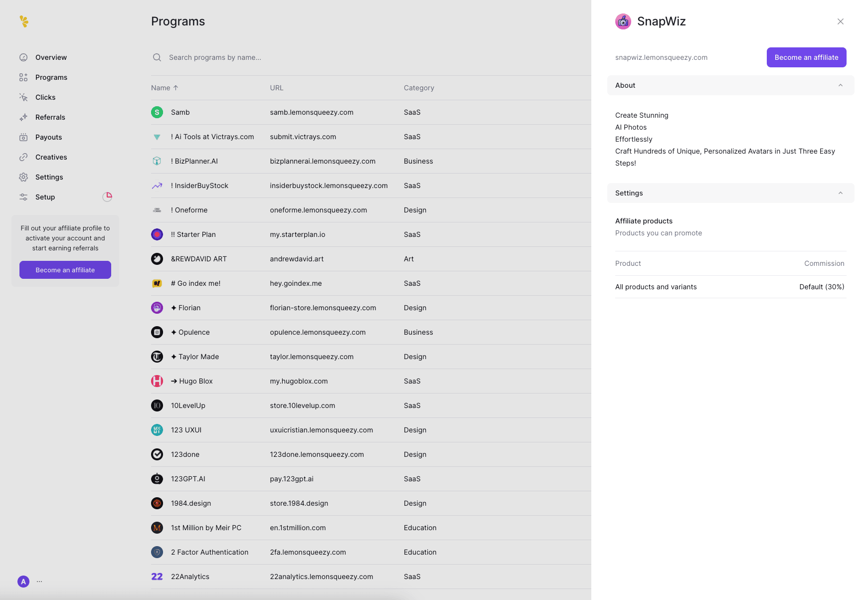Click the 22Analytics program logo
Image resolution: width=868 pixels, height=600 pixels.
157,577
